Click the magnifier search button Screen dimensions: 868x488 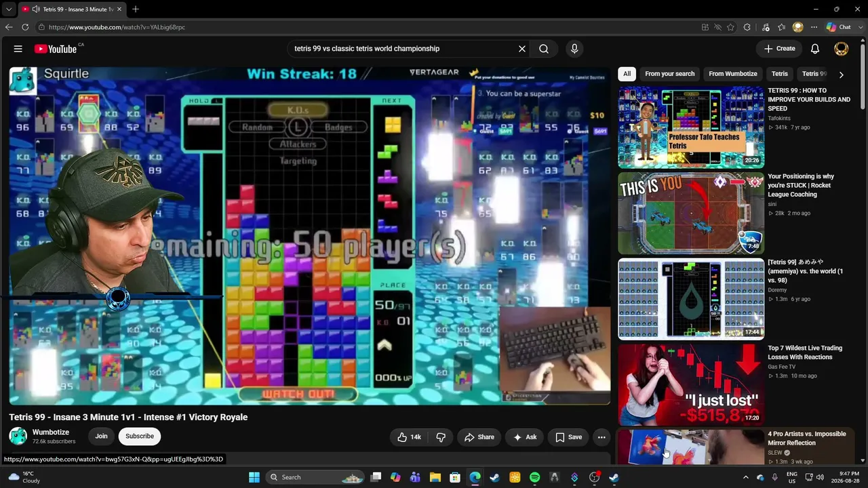click(x=544, y=49)
